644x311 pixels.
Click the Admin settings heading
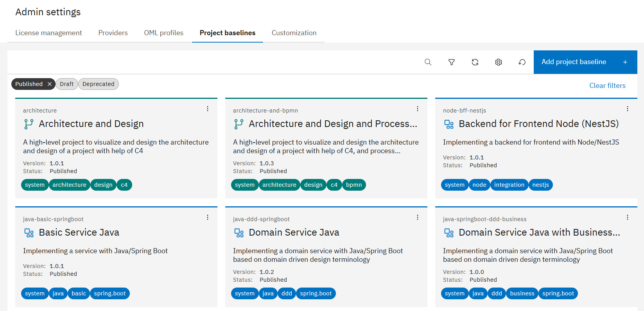[x=48, y=12]
